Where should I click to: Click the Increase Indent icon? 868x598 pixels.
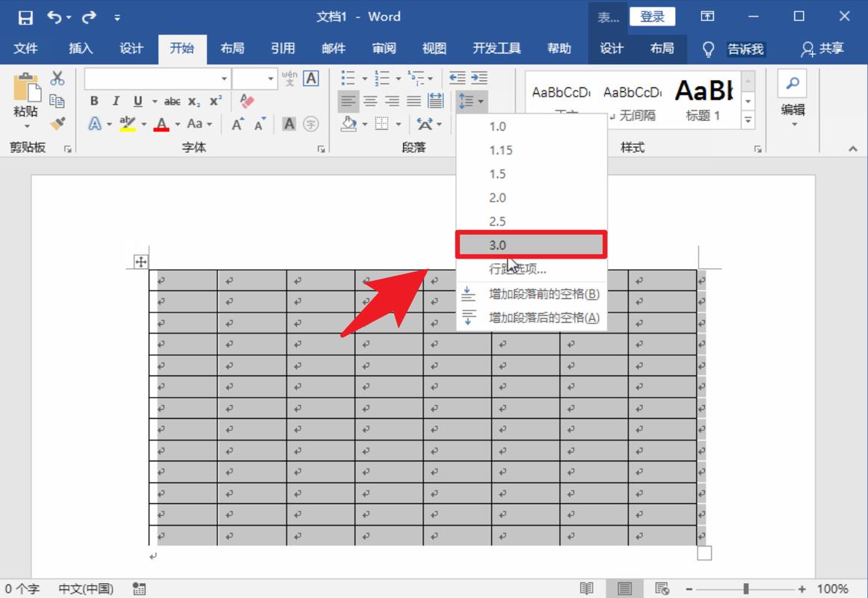(479, 78)
